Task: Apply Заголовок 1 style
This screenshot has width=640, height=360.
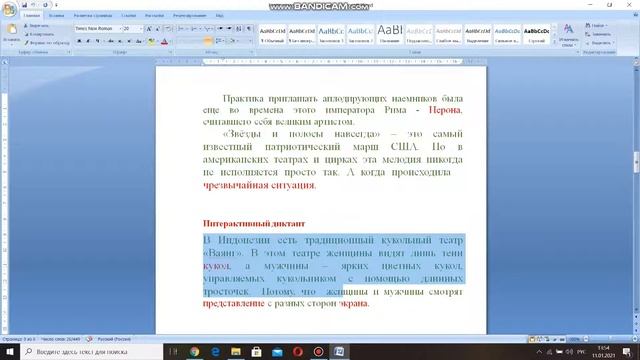Action: coord(331,34)
